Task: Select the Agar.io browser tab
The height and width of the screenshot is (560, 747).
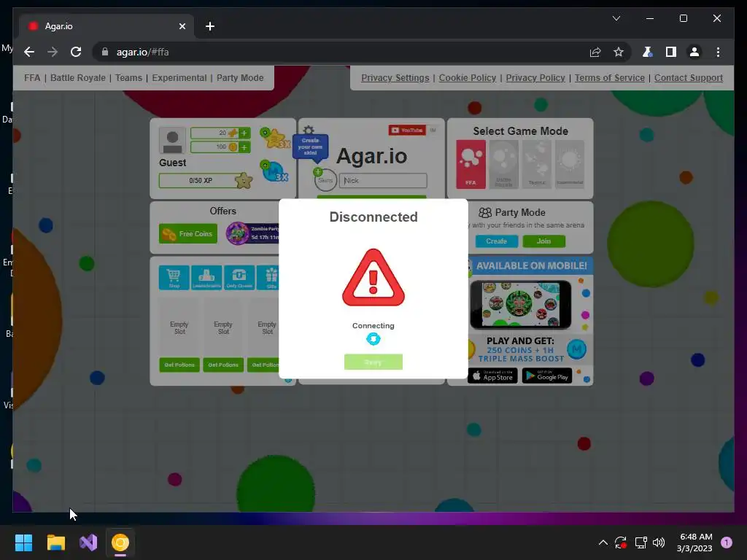Action: click(106, 26)
